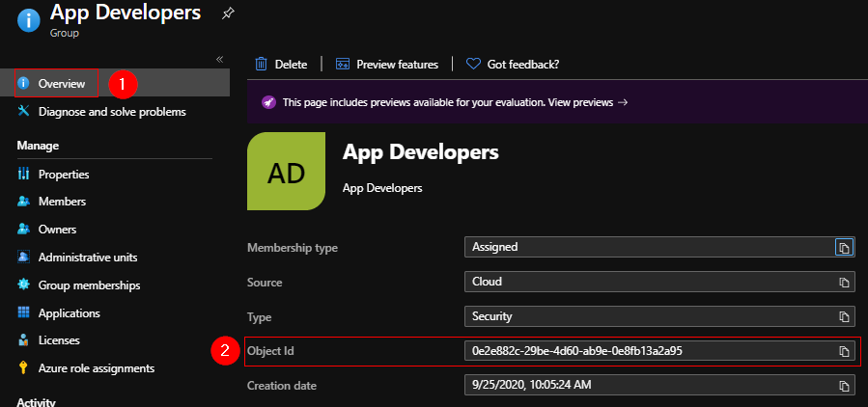Image resolution: width=868 pixels, height=407 pixels.
Task: Click the Members people icon
Action: tap(23, 202)
